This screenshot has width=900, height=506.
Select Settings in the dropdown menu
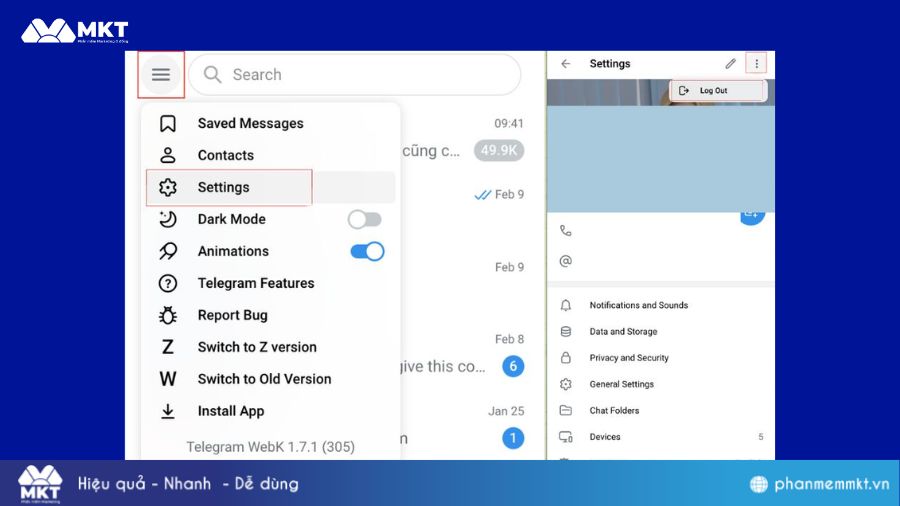[270, 187]
